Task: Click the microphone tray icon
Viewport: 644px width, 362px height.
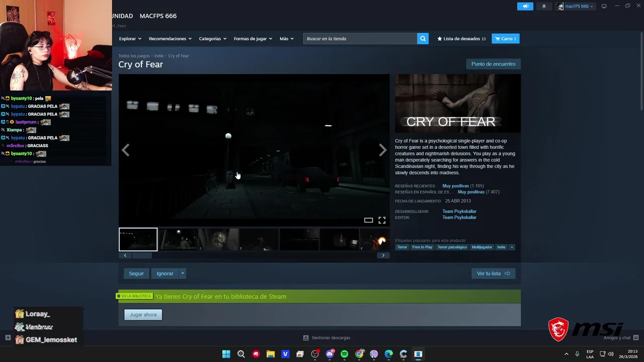Action: 577,354
